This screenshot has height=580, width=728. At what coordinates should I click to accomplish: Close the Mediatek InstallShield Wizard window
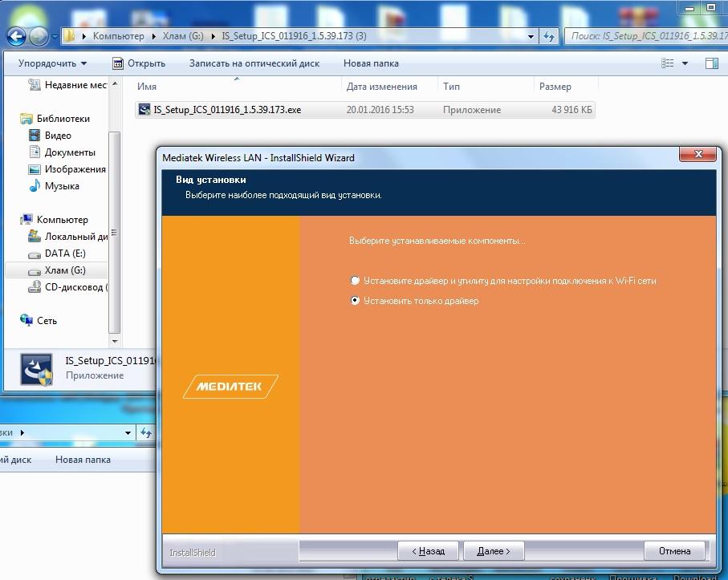(697, 154)
